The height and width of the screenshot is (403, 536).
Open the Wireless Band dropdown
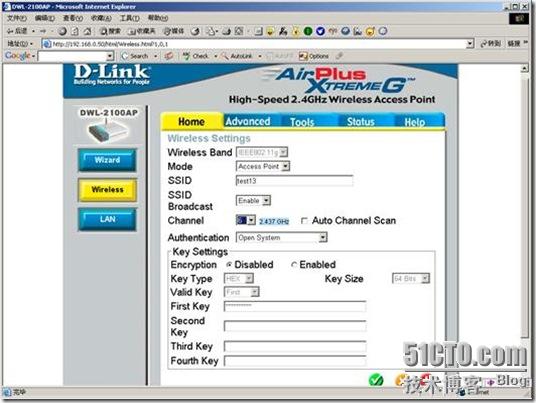point(262,152)
